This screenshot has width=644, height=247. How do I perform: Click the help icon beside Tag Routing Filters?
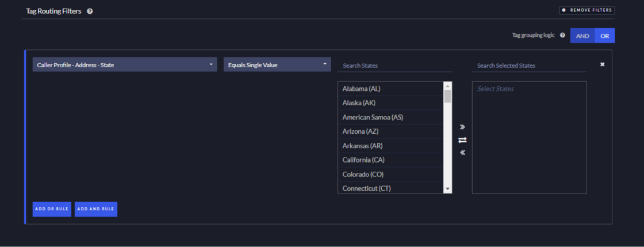click(90, 11)
